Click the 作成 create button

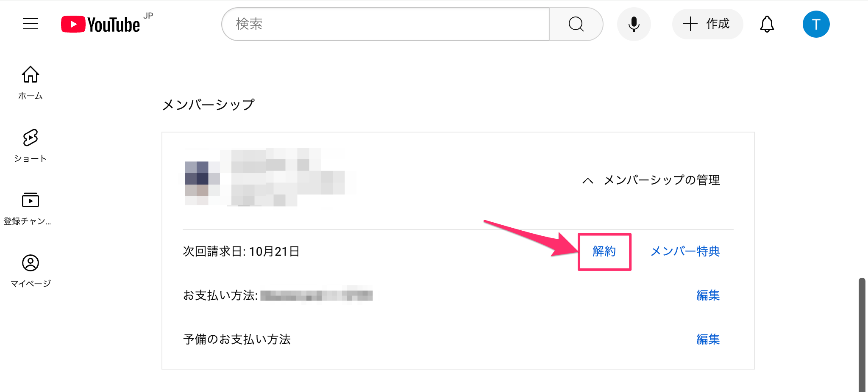pyautogui.click(x=707, y=24)
